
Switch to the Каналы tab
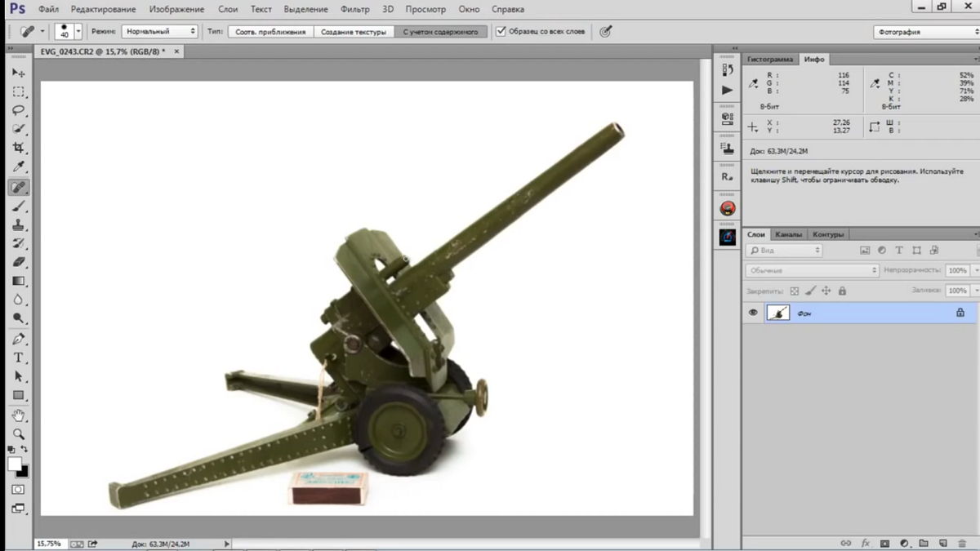click(788, 234)
